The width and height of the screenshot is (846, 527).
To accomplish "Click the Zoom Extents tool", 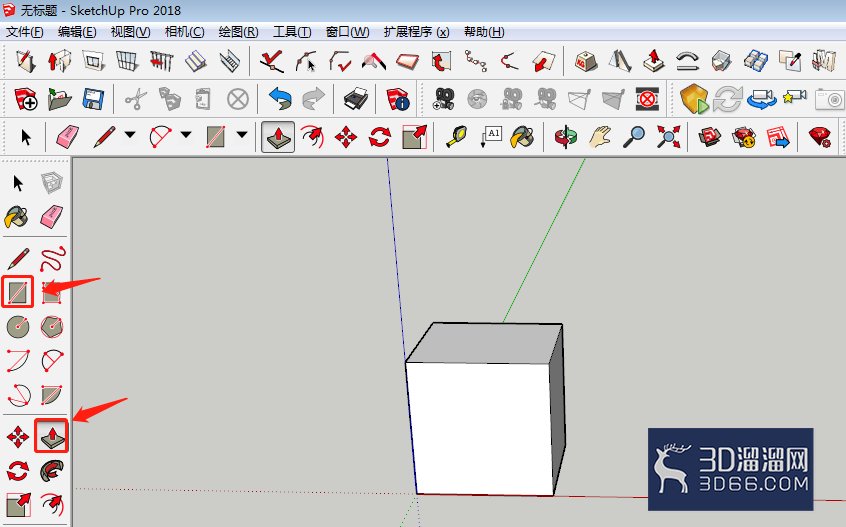I will (x=668, y=137).
